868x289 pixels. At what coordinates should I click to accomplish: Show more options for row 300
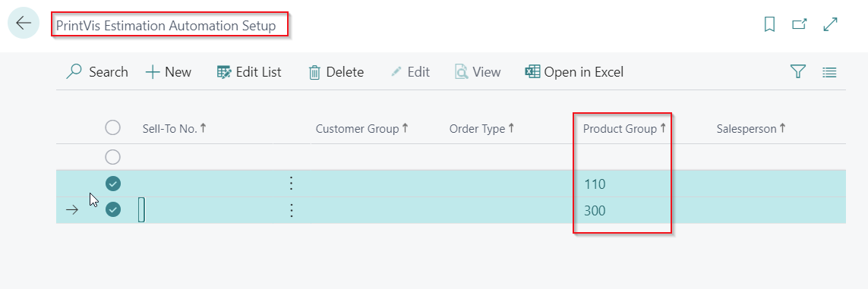click(x=291, y=210)
